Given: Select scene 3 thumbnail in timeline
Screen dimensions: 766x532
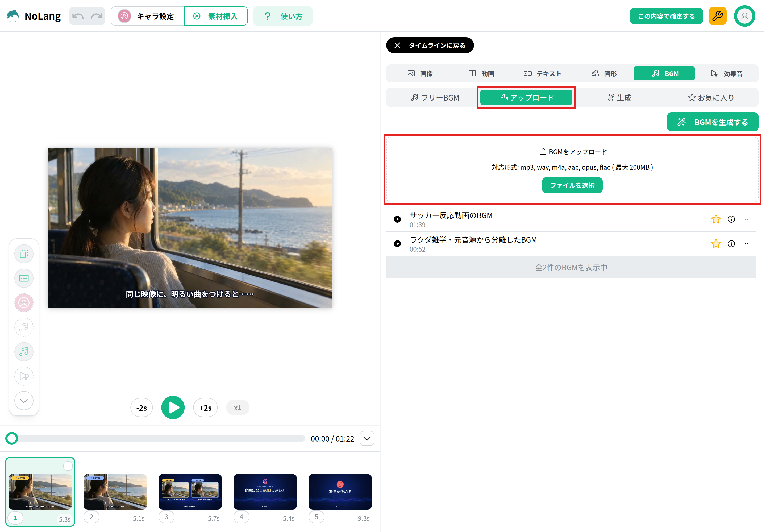Looking at the screenshot, I should pos(190,492).
